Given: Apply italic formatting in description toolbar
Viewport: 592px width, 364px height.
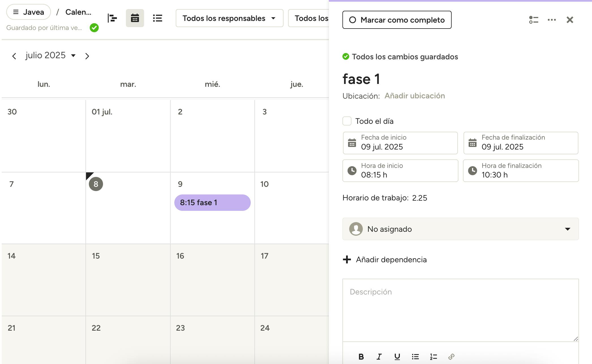Looking at the screenshot, I should [x=379, y=357].
